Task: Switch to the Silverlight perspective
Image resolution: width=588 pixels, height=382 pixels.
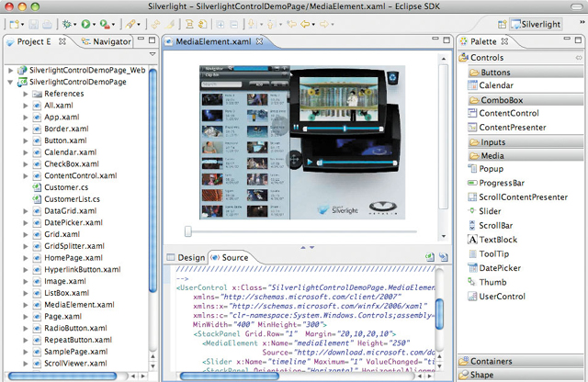Action: (536, 25)
